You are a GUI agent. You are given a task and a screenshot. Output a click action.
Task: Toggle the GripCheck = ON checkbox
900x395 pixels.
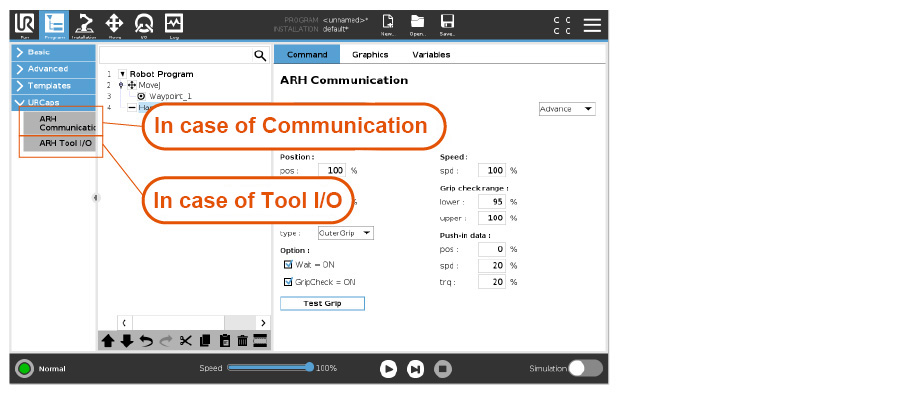click(289, 282)
